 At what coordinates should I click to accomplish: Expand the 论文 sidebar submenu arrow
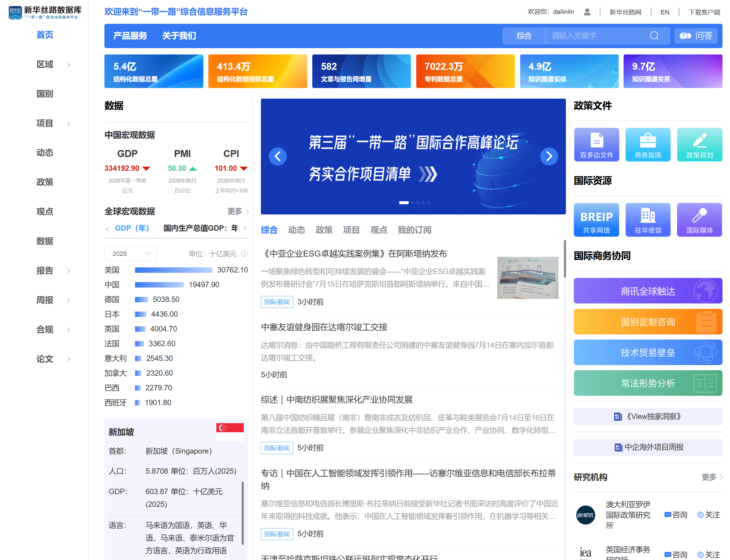(x=68, y=359)
